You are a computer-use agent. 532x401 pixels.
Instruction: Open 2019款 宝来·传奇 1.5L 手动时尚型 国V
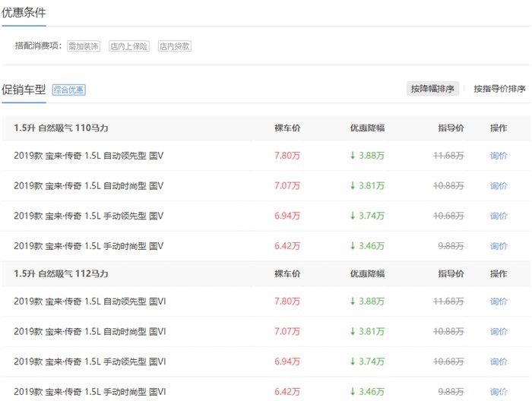(89, 246)
